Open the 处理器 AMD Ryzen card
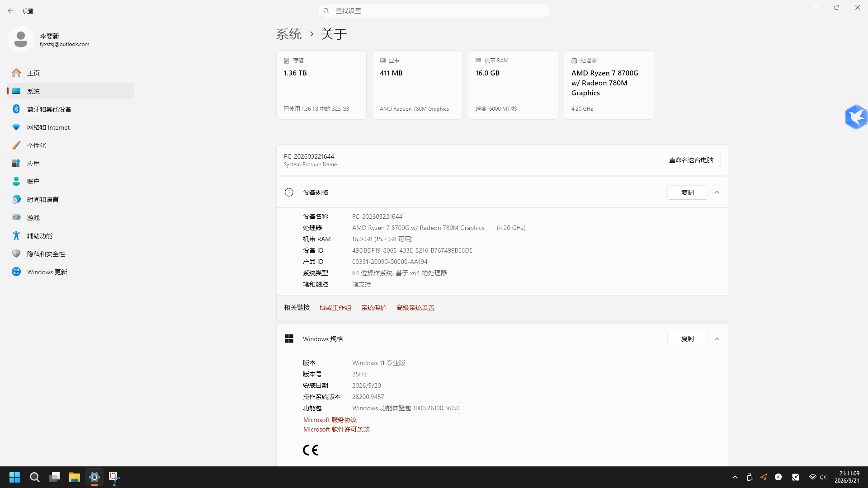This screenshot has height=488, width=868. [x=609, y=85]
